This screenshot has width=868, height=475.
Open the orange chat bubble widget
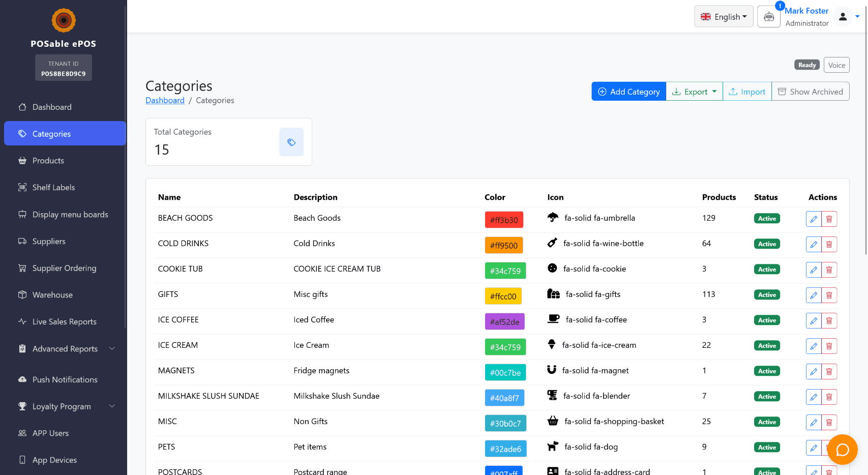pyautogui.click(x=842, y=450)
